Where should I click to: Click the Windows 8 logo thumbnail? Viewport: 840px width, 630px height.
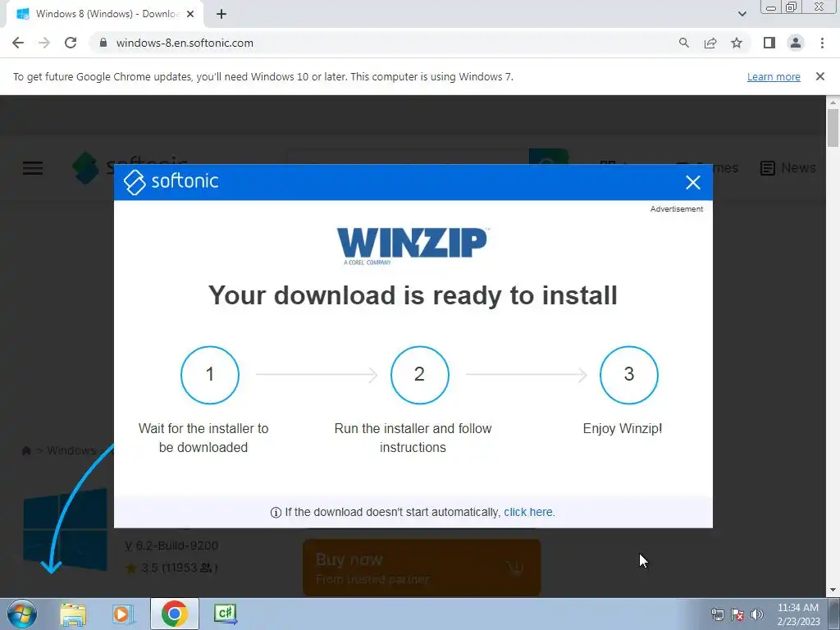click(x=66, y=531)
